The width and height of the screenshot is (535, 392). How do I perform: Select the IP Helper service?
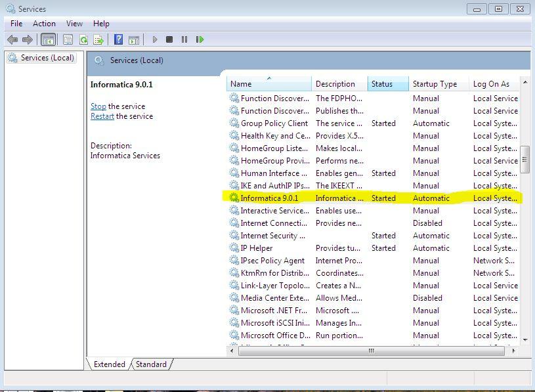tap(256, 248)
